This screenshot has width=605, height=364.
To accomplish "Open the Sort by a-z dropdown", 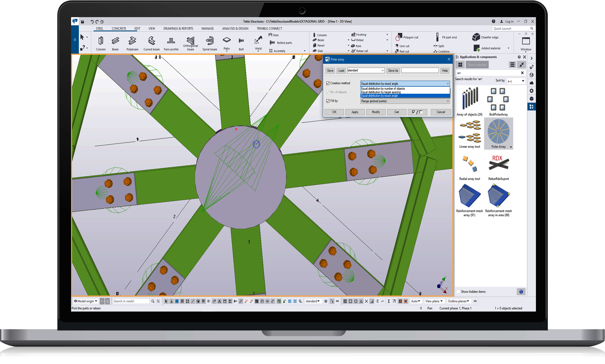I will (516, 81).
